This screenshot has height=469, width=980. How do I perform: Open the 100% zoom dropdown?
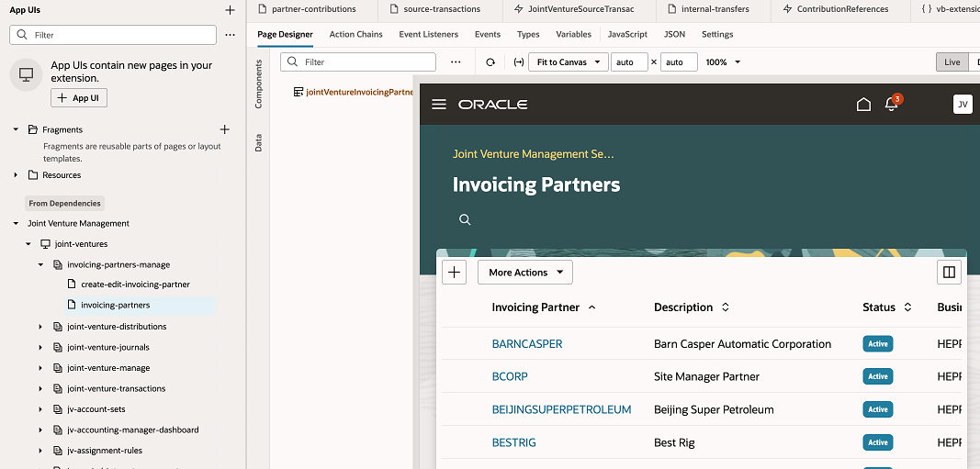(x=723, y=61)
